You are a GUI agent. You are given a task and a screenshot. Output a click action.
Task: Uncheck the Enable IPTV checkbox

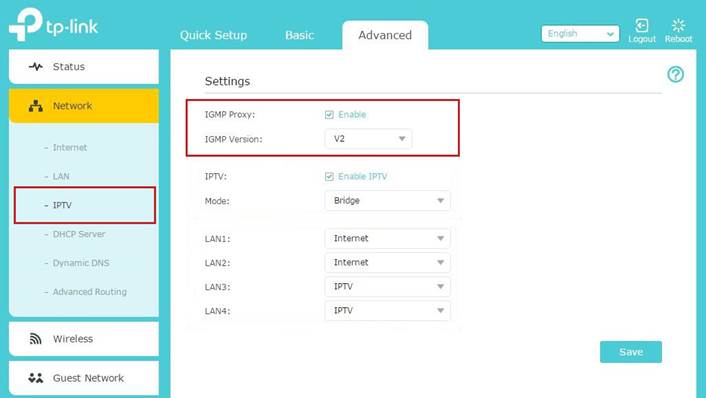[x=329, y=176]
